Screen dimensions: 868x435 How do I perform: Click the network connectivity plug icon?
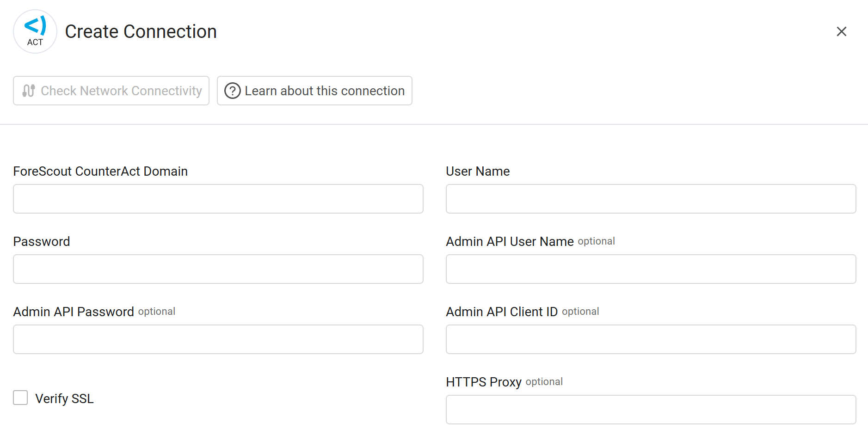click(x=29, y=91)
